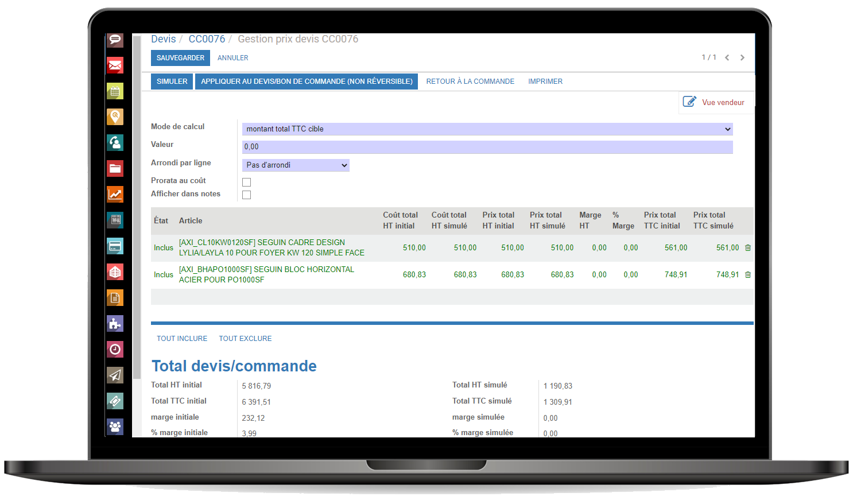Viewport: 853px width, 504px height.
Task: Open the green calendar app icon
Action: tap(115, 91)
